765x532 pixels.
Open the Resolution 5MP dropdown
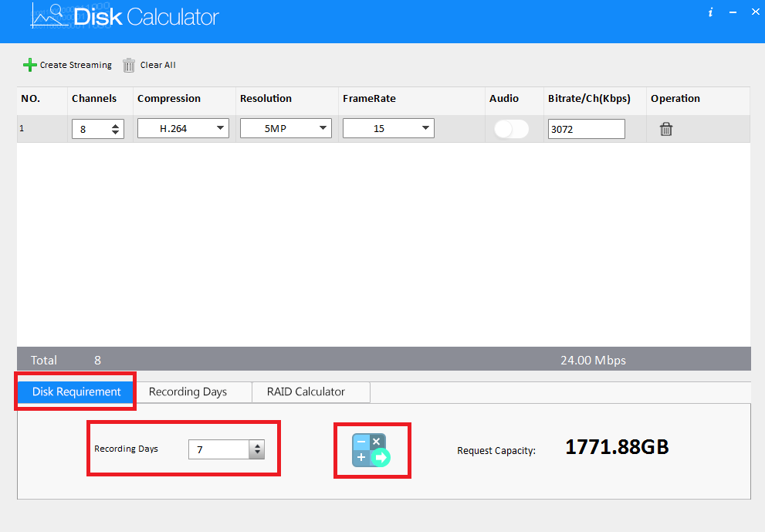(x=286, y=128)
